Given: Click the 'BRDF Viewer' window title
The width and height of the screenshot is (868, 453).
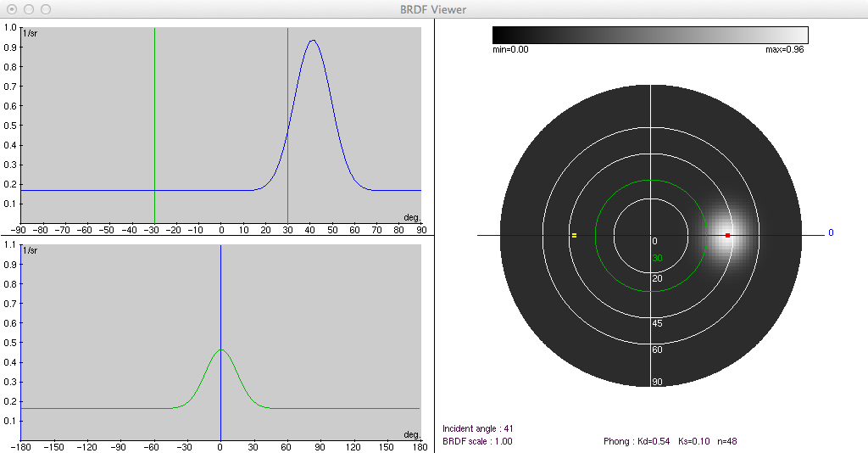Looking at the screenshot, I should pos(433,9).
